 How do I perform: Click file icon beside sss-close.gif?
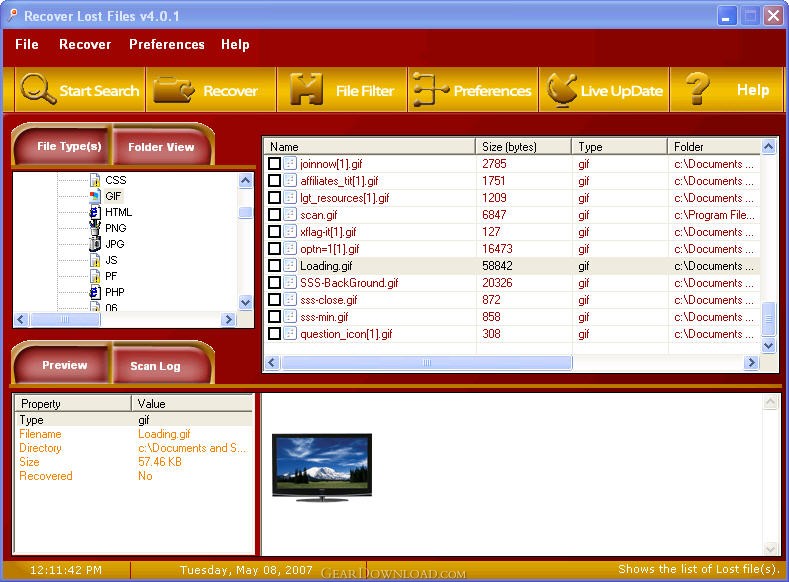point(290,300)
